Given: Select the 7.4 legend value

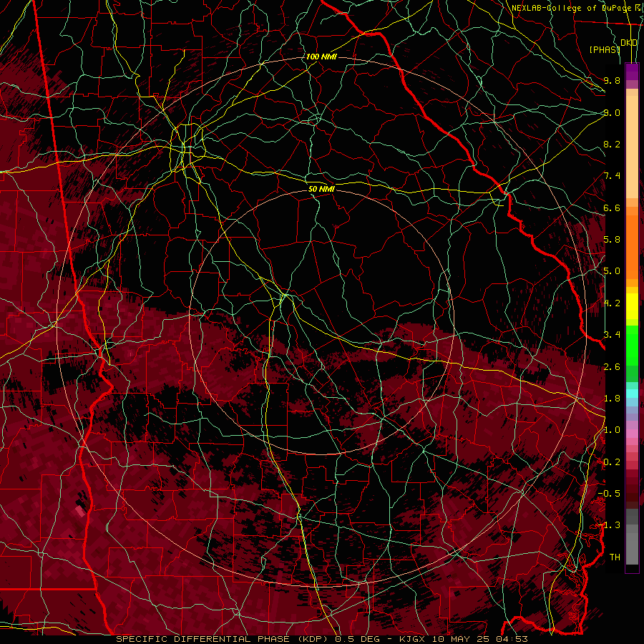Looking at the screenshot, I should pyautogui.click(x=612, y=176).
